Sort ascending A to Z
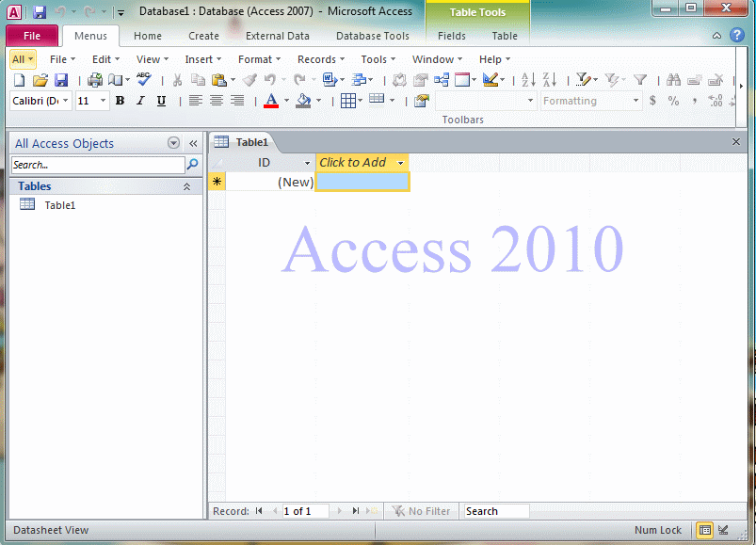756x545 pixels. point(528,79)
